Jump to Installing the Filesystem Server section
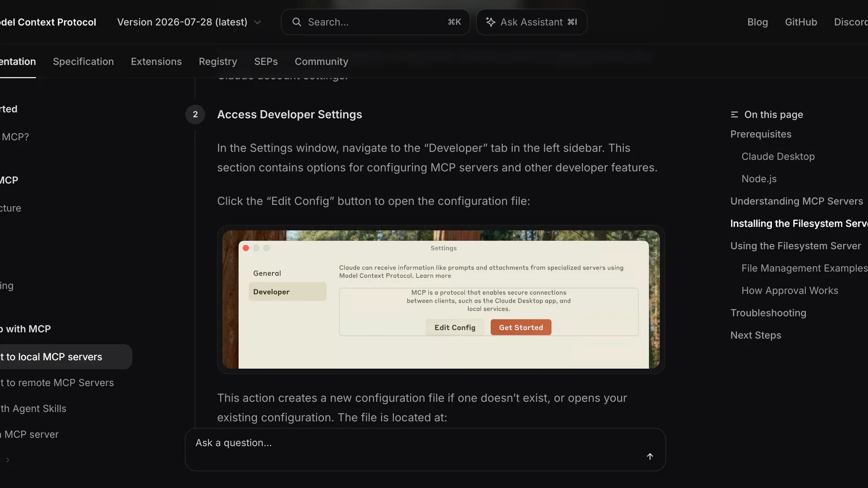The width and height of the screenshot is (868, 488). (799, 223)
